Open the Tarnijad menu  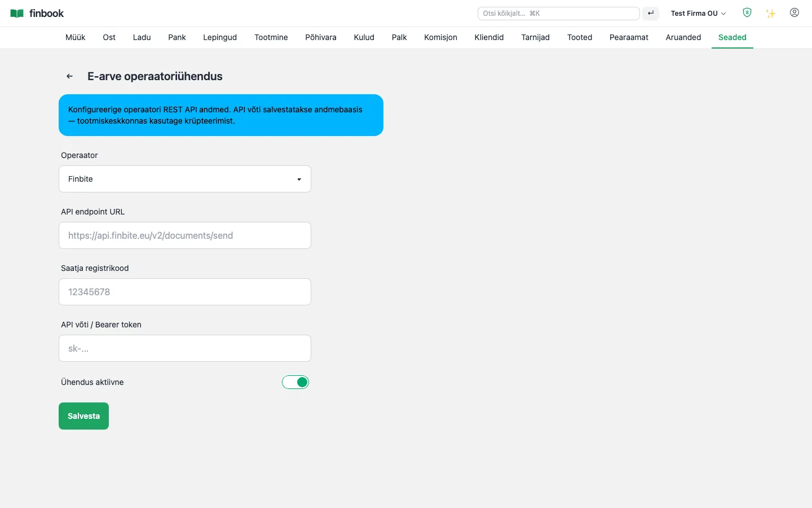point(536,37)
